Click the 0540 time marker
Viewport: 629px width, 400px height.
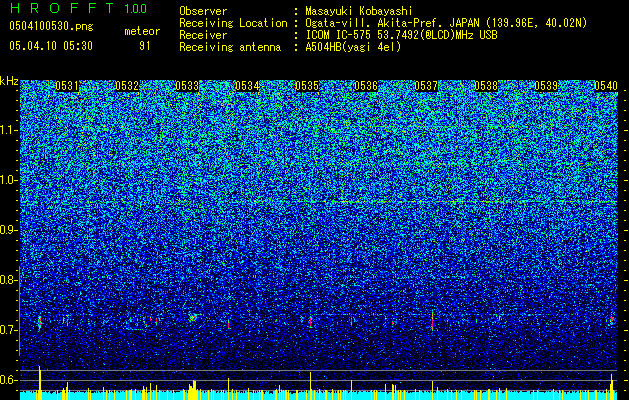click(606, 86)
